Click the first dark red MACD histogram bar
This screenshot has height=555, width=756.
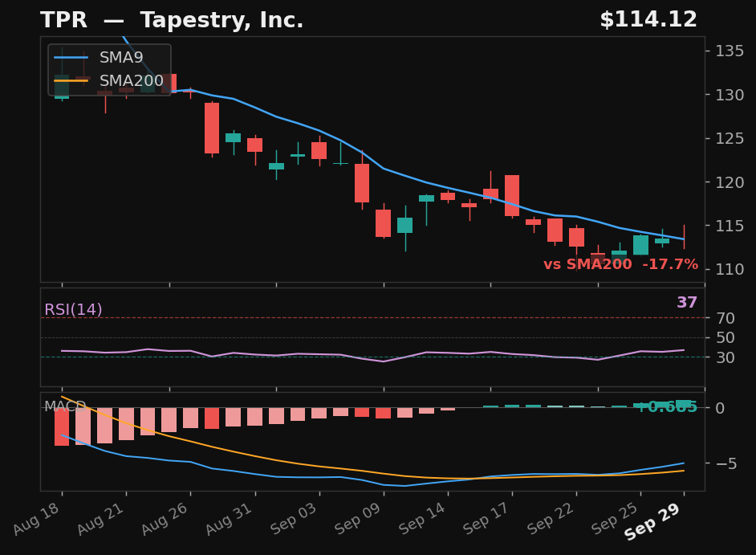(x=62, y=426)
